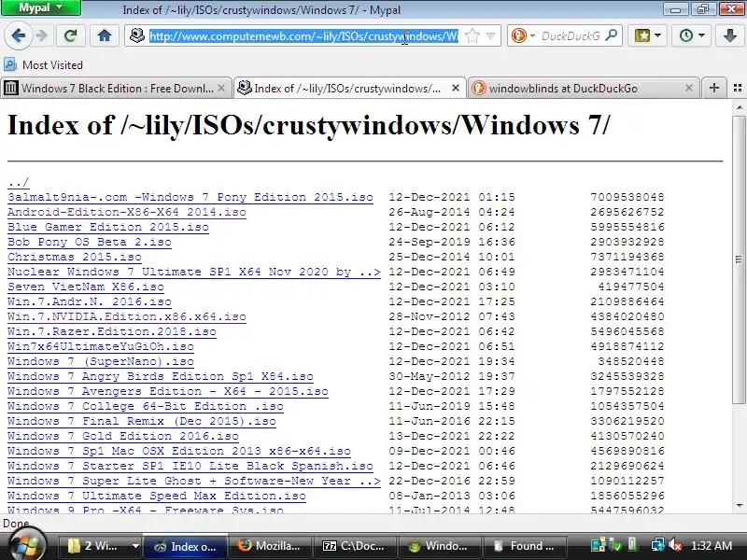The height and width of the screenshot is (560, 747).
Task: Open Win.7.NVIDIA.Edition.x86.x64.iso link
Action: [x=127, y=316]
